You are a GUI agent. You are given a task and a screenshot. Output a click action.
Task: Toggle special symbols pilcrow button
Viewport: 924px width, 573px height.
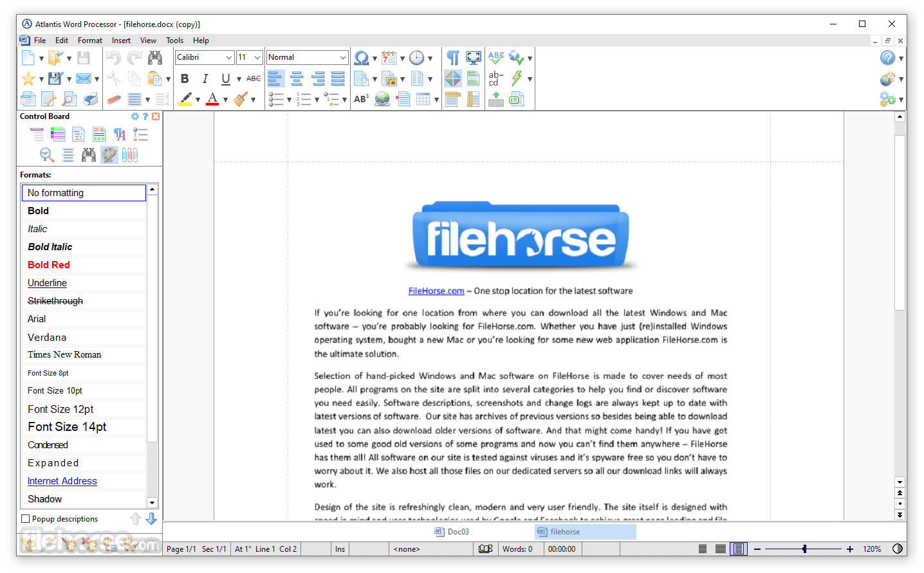point(453,58)
